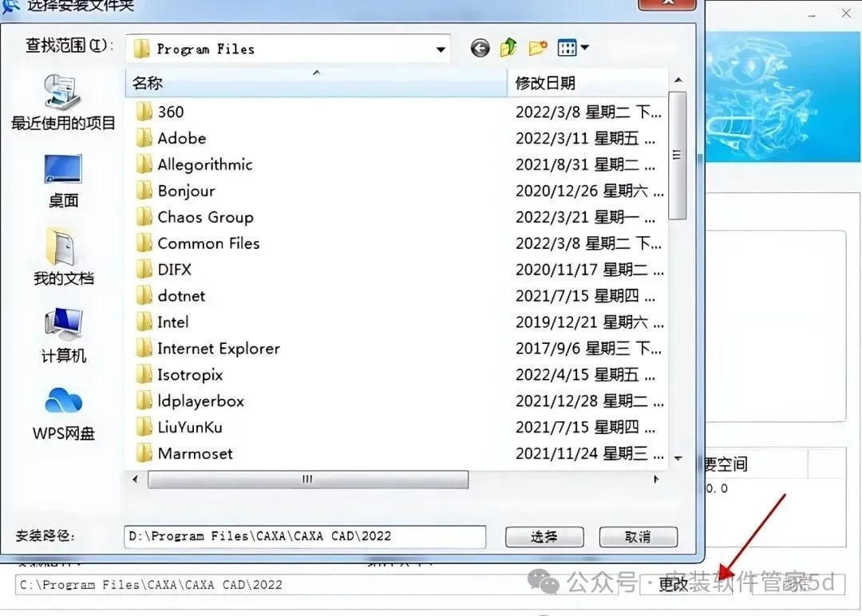This screenshot has width=862, height=616.
Task: Click the scroll up arrow of file list
Action: 678,81
